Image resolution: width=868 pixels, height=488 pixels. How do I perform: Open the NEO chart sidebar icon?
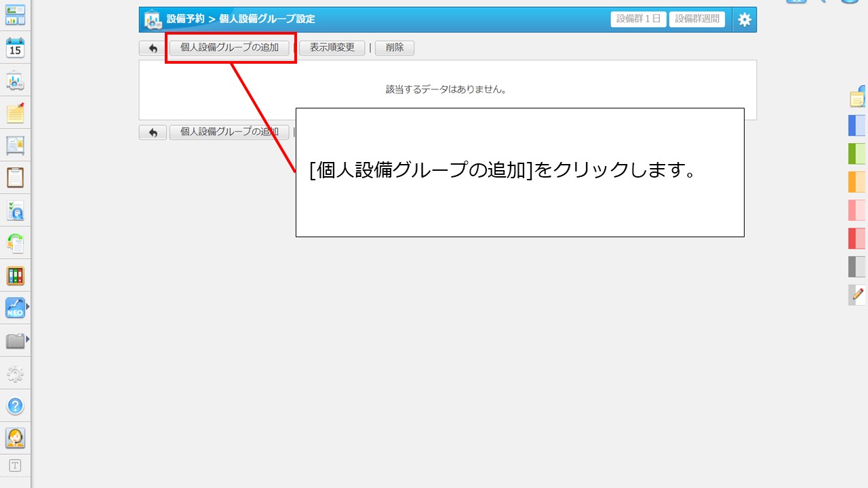pos(15,308)
